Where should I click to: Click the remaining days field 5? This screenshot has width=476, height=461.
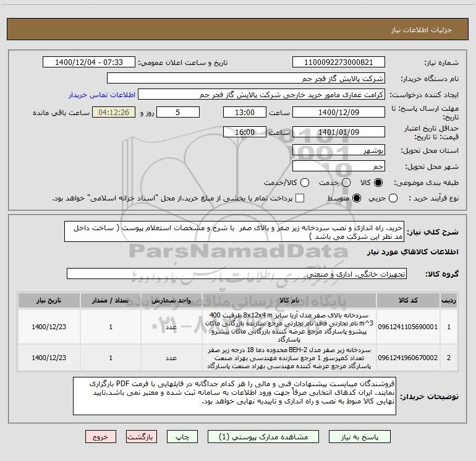(178, 112)
